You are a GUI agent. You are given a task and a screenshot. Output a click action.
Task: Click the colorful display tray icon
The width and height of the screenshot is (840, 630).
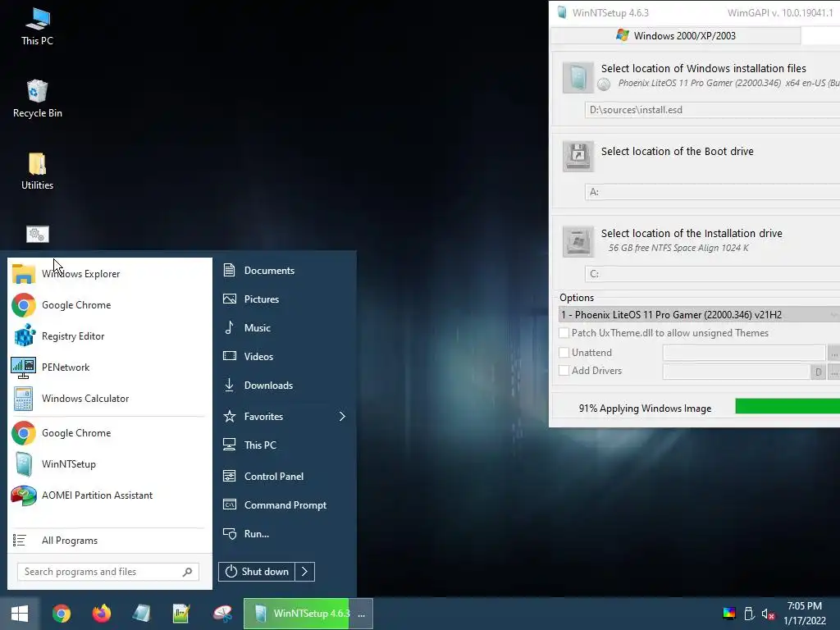pyautogui.click(x=729, y=614)
